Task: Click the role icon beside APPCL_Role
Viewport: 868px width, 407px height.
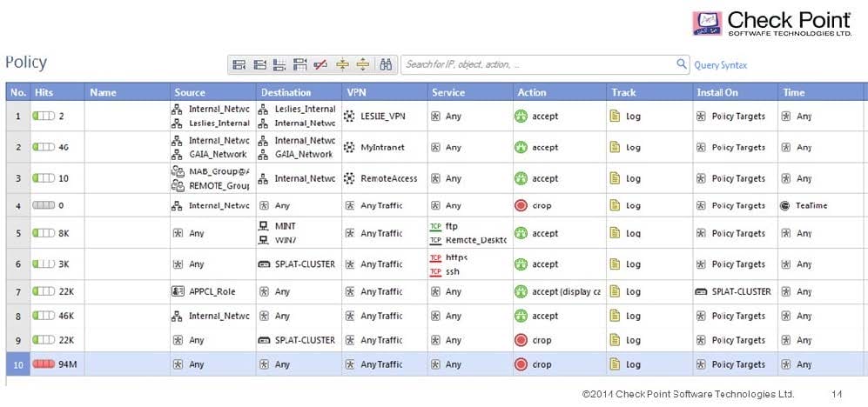Action: point(178,291)
